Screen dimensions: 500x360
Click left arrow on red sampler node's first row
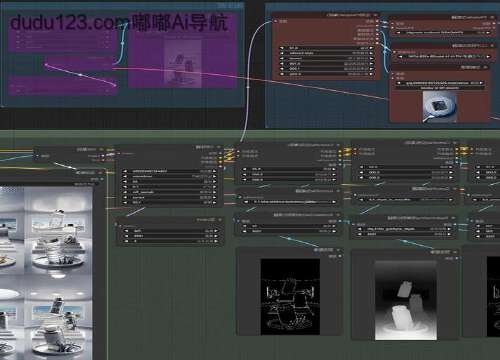pos(282,48)
